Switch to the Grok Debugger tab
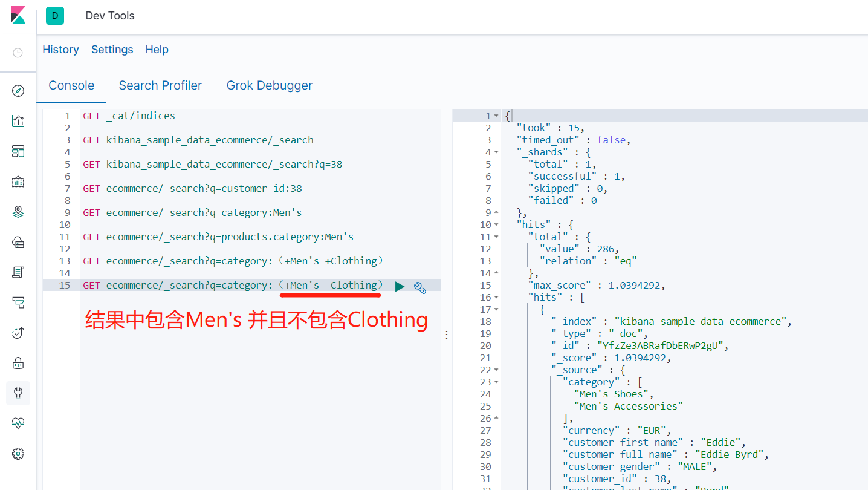Image resolution: width=868 pixels, height=490 pixels. click(x=270, y=85)
